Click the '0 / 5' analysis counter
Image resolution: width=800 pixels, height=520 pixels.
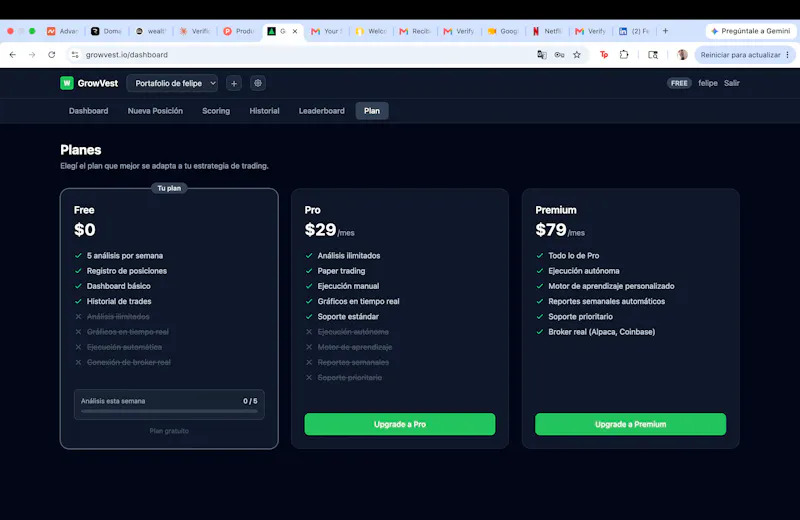250,401
